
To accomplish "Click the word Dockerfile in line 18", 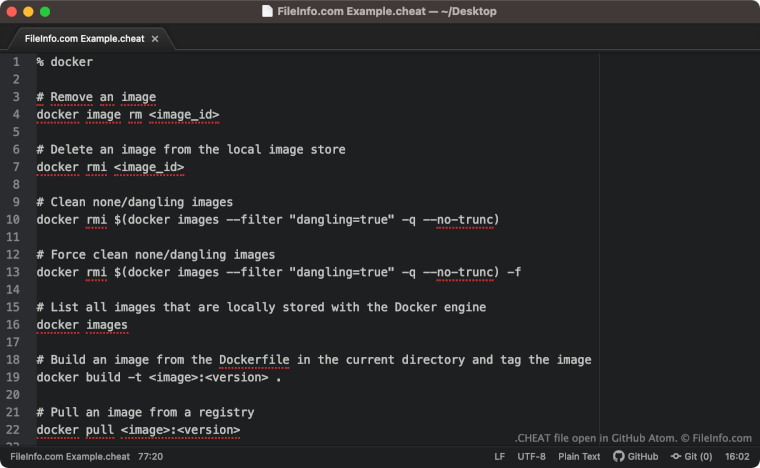I will click(x=254, y=359).
